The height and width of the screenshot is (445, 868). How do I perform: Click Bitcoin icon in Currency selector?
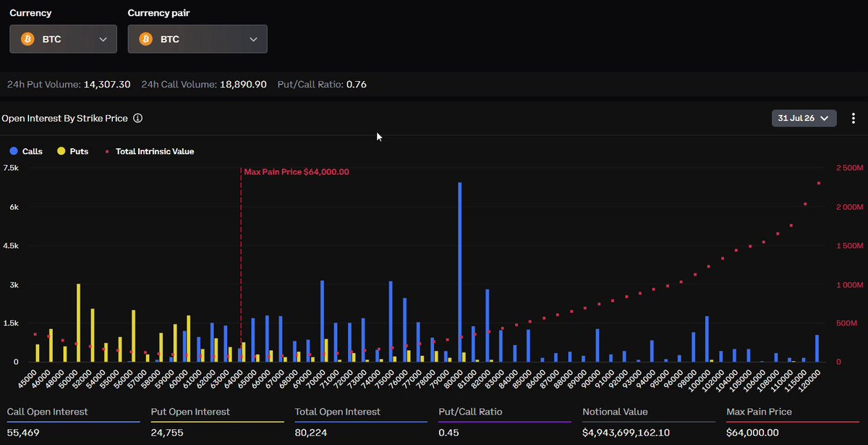[x=27, y=39]
